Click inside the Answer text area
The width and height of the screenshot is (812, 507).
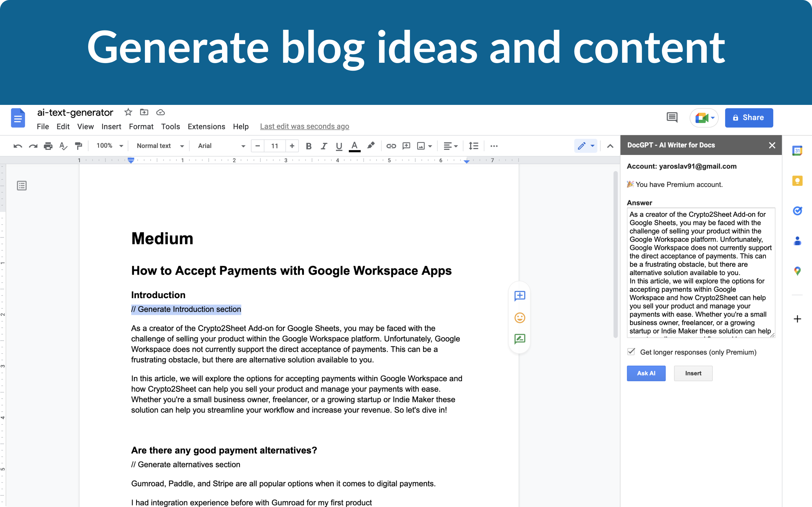pyautogui.click(x=700, y=272)
